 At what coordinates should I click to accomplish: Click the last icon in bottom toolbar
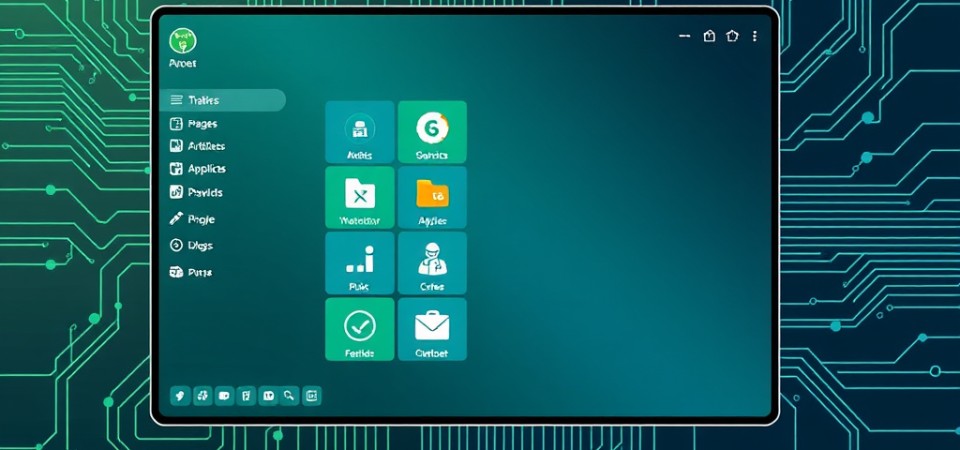point(311,396)
